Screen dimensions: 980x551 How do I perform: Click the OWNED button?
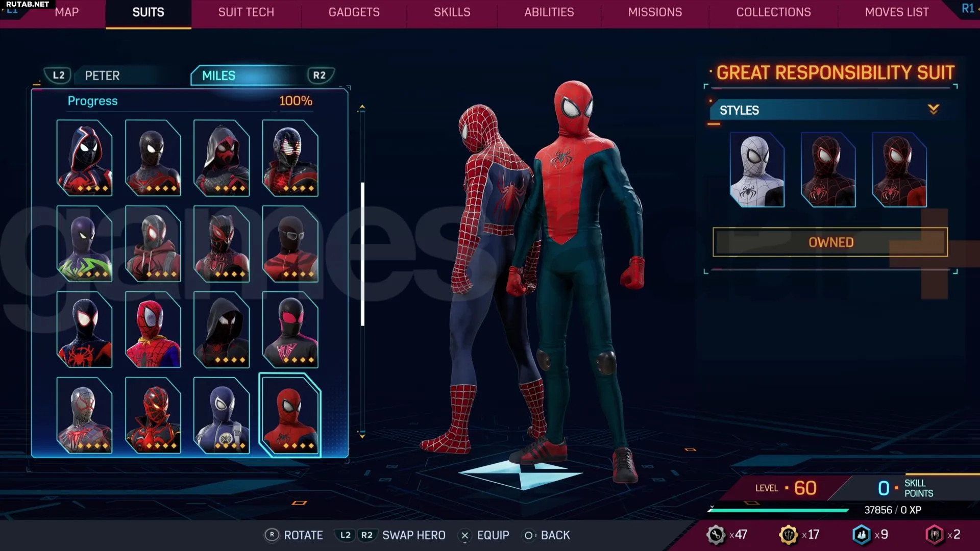830,242
